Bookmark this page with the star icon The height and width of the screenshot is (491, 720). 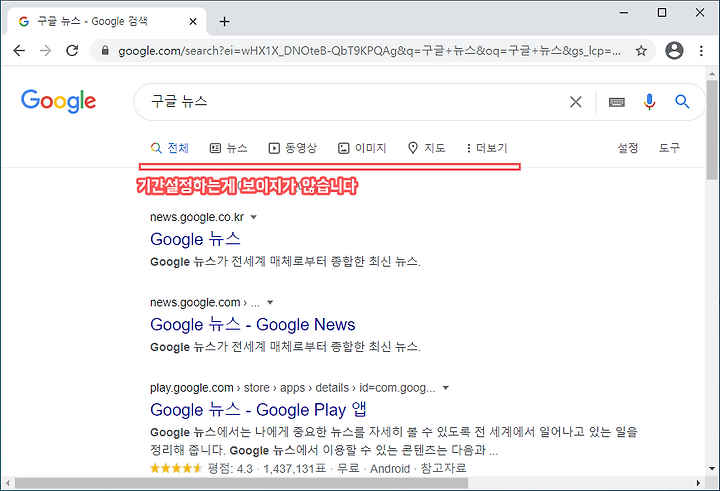[x=641, y=51]
